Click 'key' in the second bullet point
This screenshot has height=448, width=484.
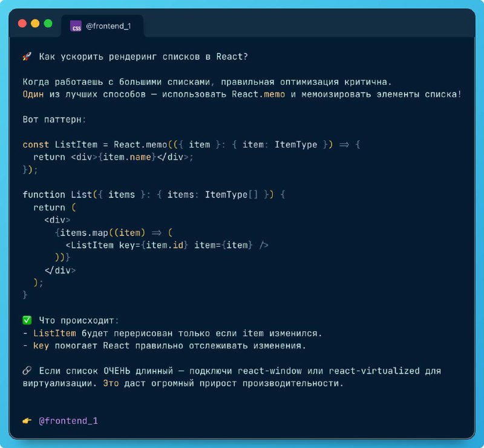pos(41,346)
